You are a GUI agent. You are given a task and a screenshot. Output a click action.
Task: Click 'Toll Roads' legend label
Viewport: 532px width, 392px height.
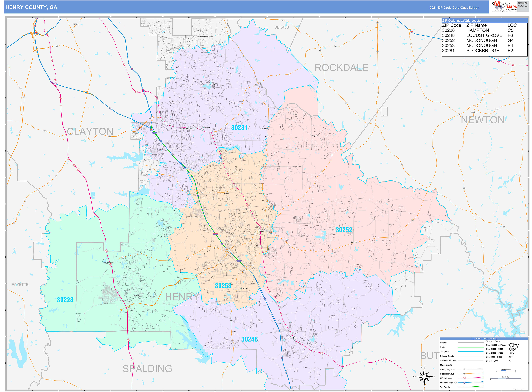point(445,387)
